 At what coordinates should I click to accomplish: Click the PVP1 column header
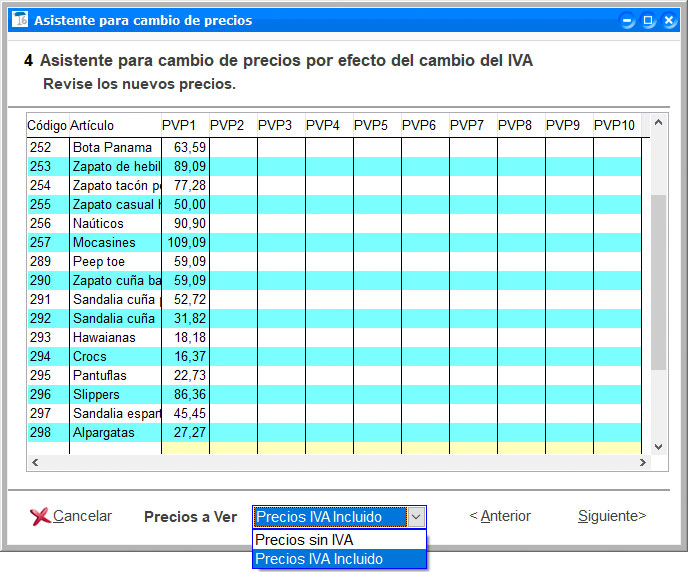pyautogui.click(x=185, y=125)
